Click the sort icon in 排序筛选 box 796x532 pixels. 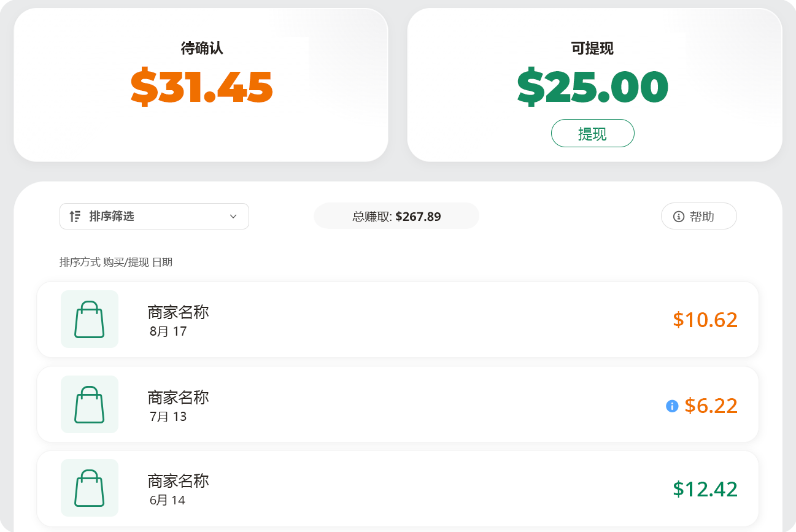click(75, 216)
